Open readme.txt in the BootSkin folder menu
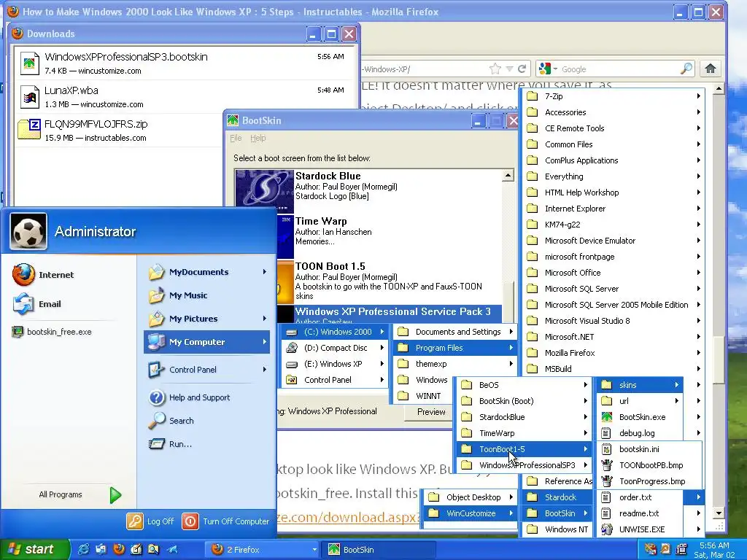This screenshot has height=560, width=747. (640, 513)
